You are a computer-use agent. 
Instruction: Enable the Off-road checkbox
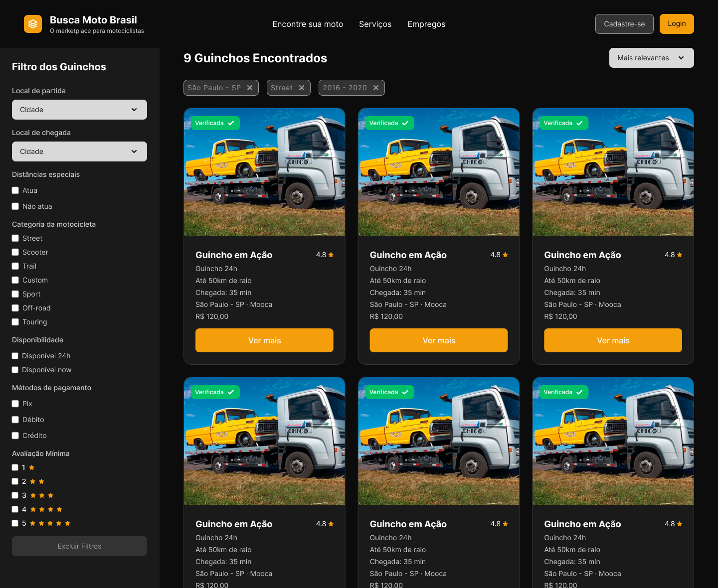15,308
